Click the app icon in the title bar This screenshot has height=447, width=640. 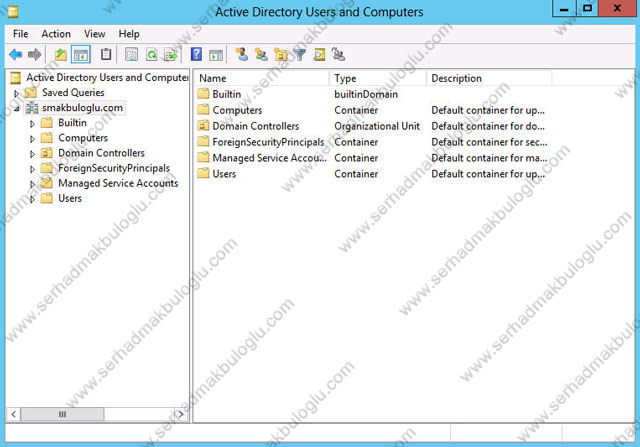click(x=13, y=12)
